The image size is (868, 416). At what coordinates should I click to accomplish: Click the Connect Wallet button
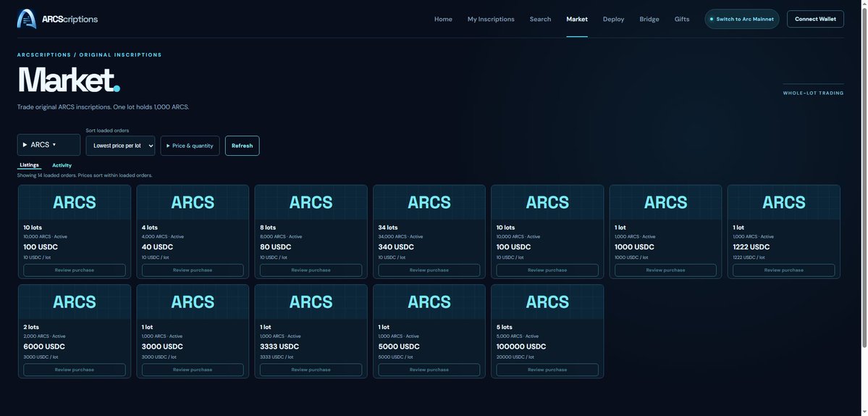[x=815, y=19]
